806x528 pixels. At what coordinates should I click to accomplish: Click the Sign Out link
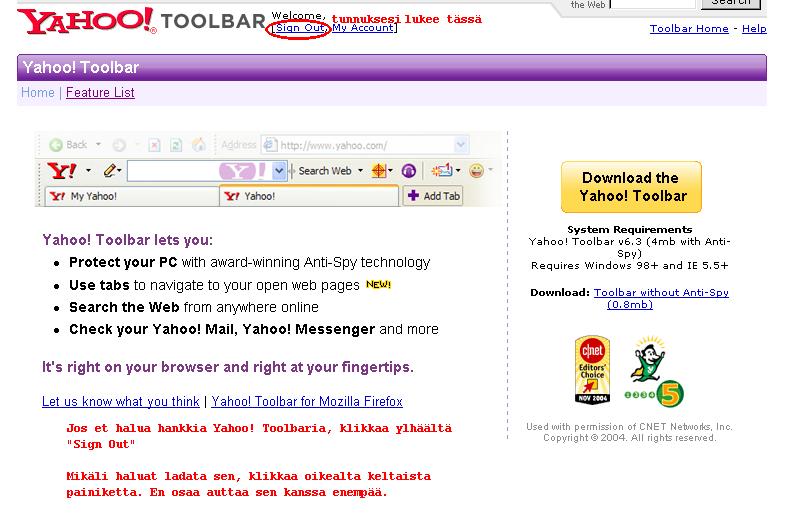[x=299, y=28]
